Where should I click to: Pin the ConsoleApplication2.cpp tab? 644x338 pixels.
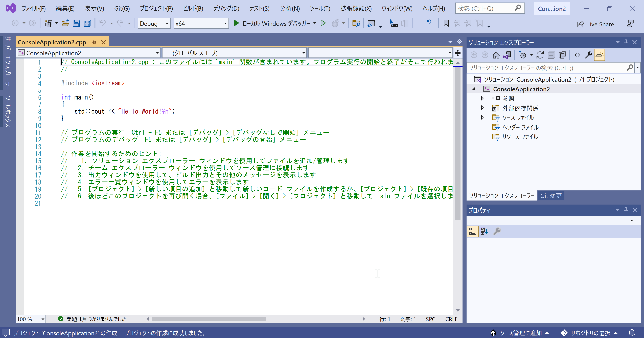click(x=94, y=42)
